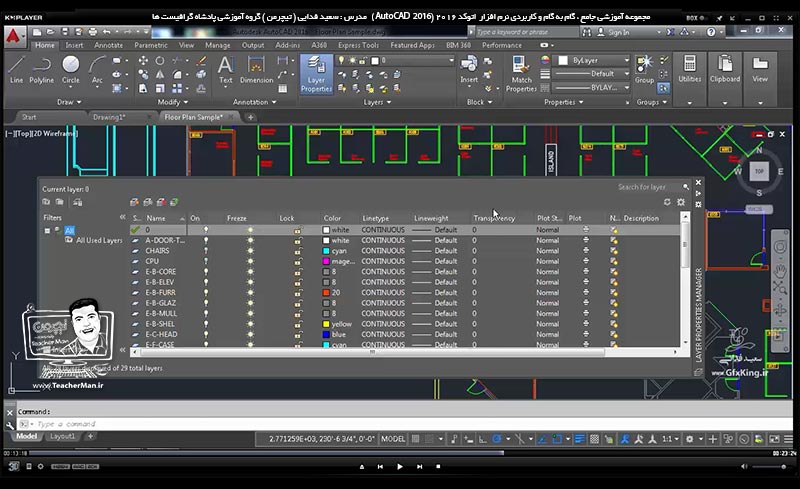Screen dimensions: 800x489
Task: Toggle grid display in the status bar
Action: coord(415,439)
